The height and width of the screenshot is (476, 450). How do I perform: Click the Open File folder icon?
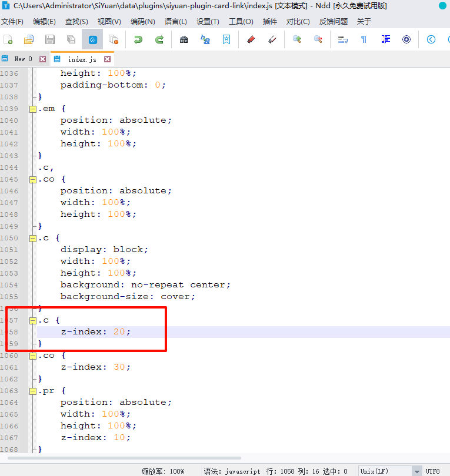28,40
